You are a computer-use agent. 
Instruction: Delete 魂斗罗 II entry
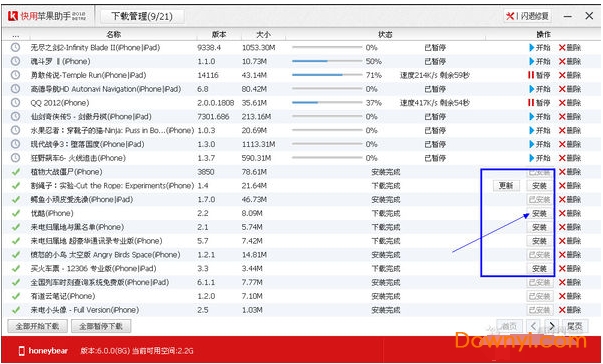point(570,61)
